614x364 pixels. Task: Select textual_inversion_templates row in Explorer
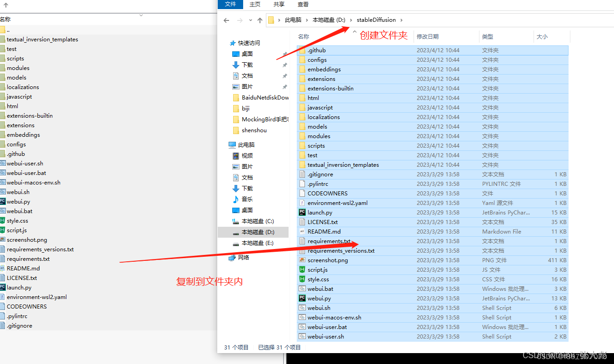[433, 165]
